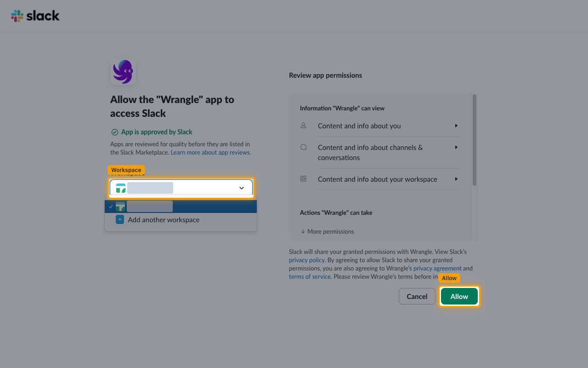Click 'Information "Wrangle" can view' label

(342, 108)
